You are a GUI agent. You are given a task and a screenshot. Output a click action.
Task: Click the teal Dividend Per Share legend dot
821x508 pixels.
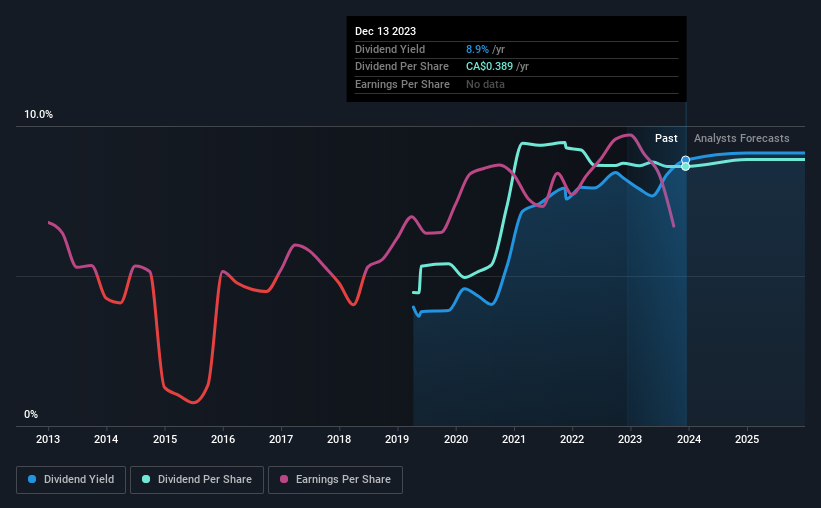pos(146,479)
